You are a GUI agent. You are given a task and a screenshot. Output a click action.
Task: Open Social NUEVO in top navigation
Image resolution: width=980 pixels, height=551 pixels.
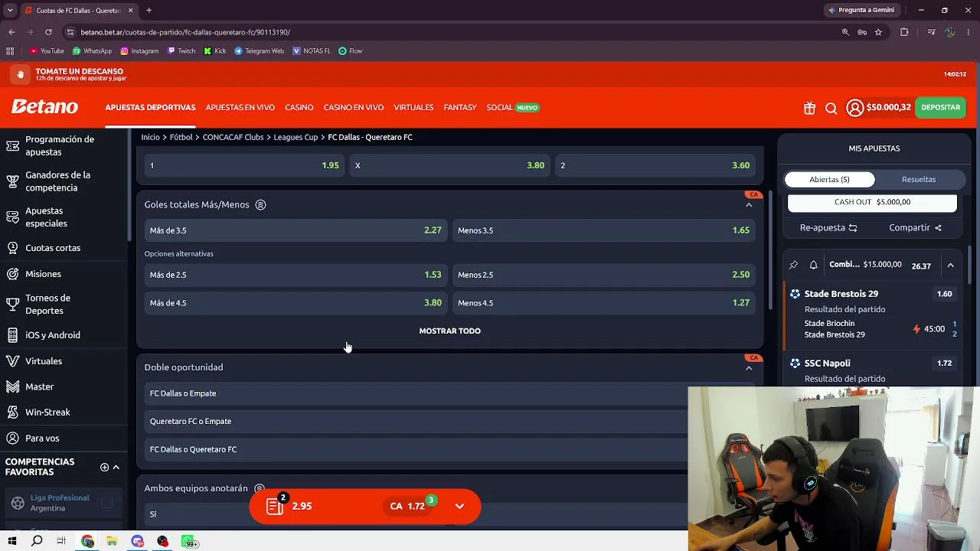513,108
